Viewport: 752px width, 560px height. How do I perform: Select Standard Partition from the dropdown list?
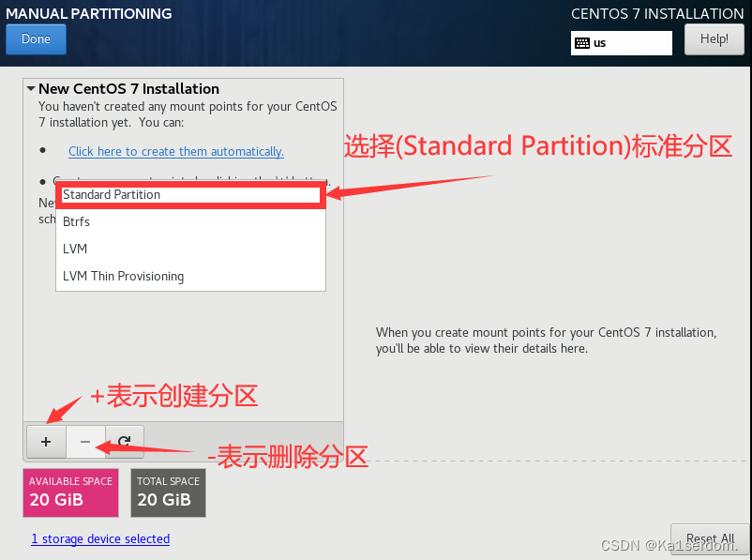click(x=191, y=195)
